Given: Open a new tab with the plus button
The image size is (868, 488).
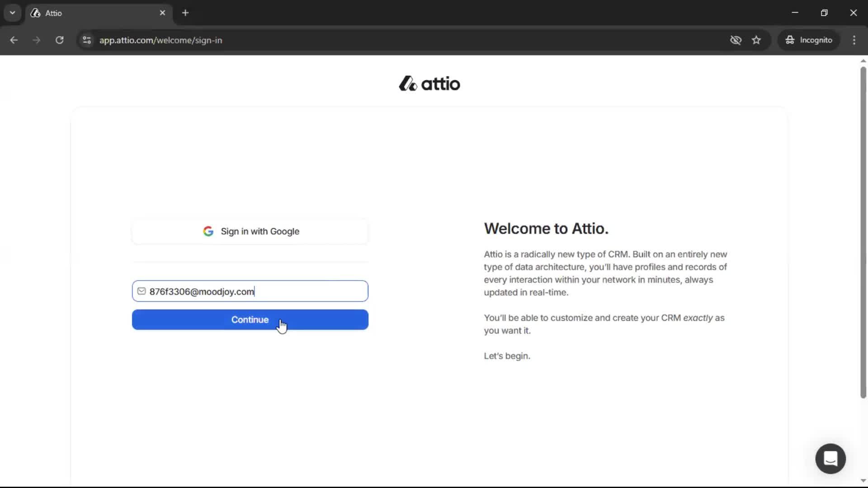Looking at the screenshot, I should pyautogui.click(x=185, y=13).
